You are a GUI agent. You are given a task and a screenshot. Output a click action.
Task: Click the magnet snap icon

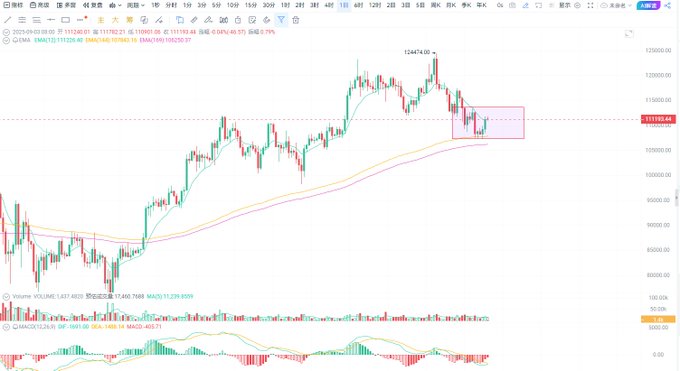pos(223,20)
